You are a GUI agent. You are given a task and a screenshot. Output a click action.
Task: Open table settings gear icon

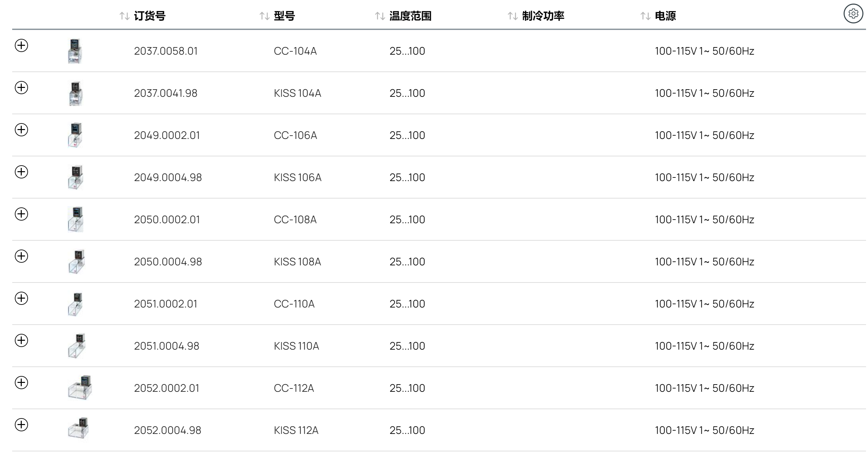[x=853, y=13]
